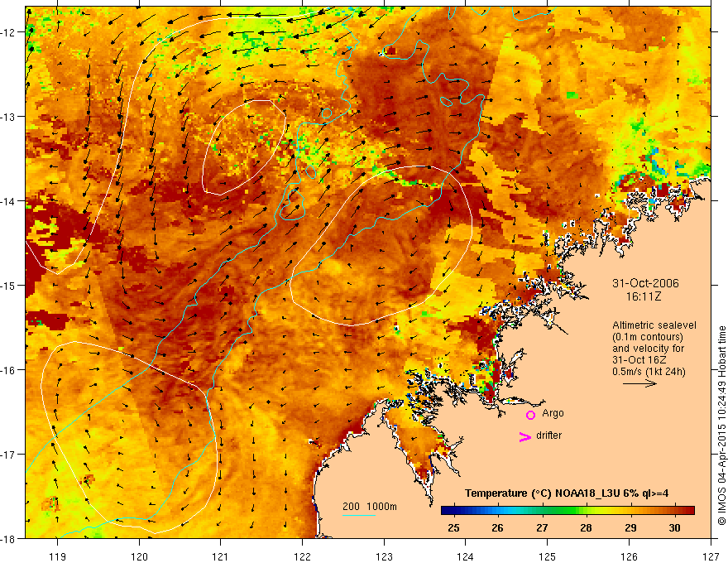Click the longitude axis label 120
This screenshot has height=563, width=728.
(x=139, y=556)
